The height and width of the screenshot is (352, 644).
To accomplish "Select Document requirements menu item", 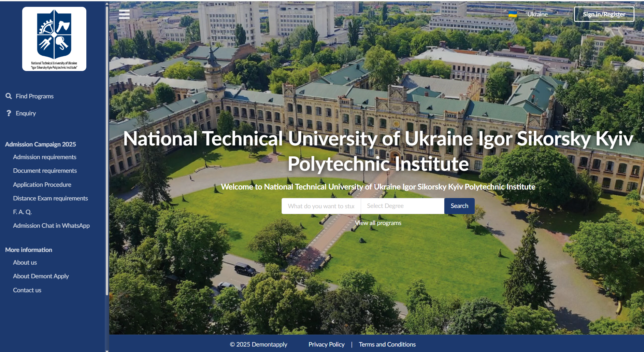I will coord(45,171).
